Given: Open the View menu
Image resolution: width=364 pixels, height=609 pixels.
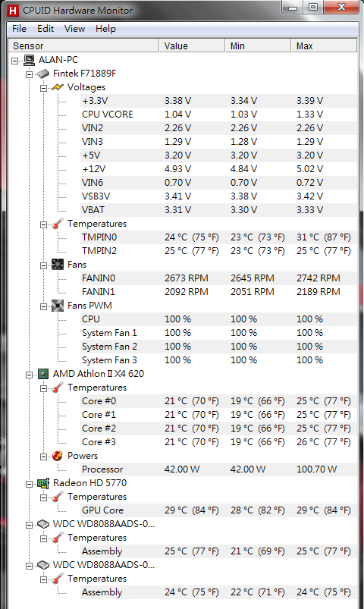Looking at the screenshot, I should pos(74,29).
